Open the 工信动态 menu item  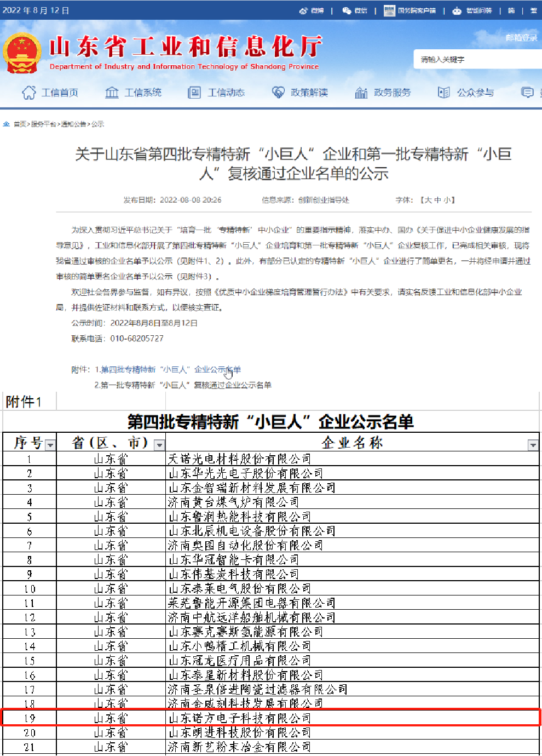tap(216, 93)
